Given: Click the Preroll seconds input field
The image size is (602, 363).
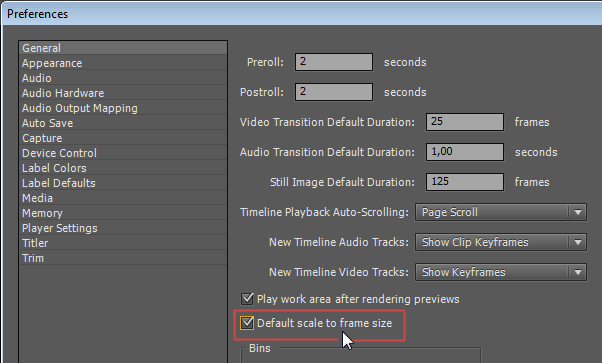Looking at the screenshot, I should coord(334,62).
